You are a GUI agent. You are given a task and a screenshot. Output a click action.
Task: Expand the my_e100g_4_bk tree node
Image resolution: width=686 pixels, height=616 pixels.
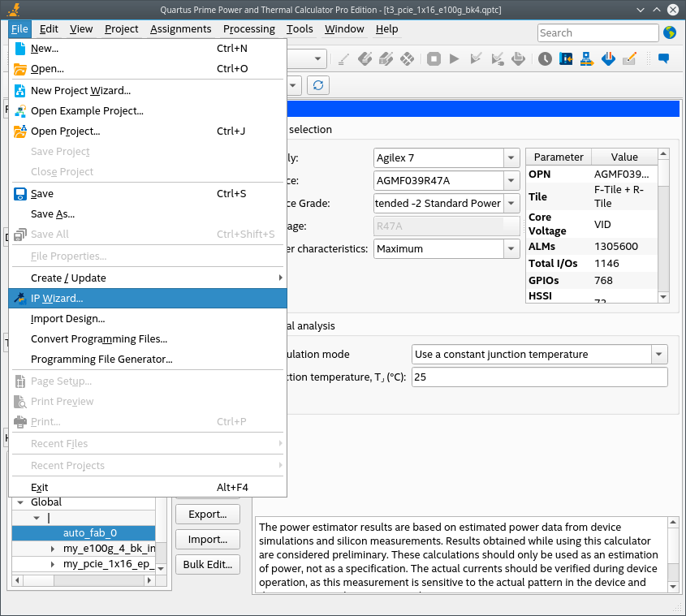pyautogui.click(x=54, y=549)
